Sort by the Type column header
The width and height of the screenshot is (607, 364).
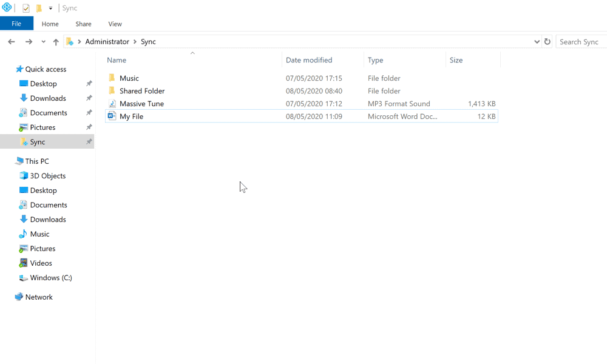point(376,60)
